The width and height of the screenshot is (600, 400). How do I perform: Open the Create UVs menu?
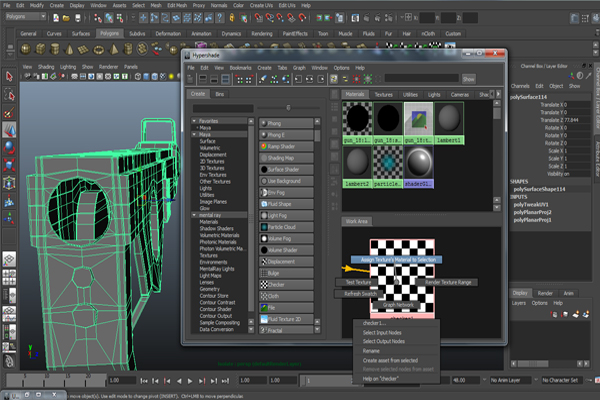(261, 5)
